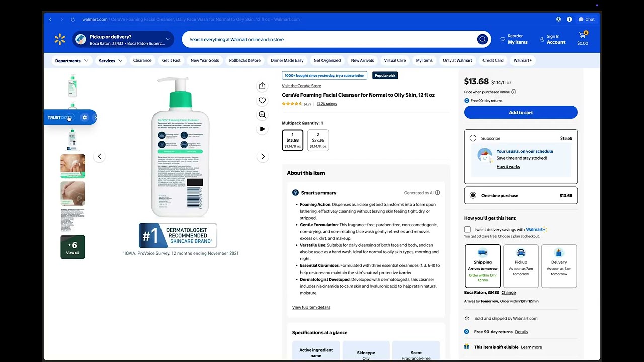Screen dimensions: 644x362
Task: Open the Free 90-day returns Details link
Action: click(521, 332)
